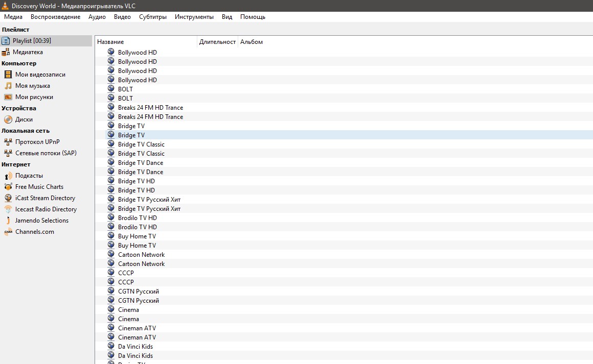Click the Playlist icon in sidebar

(x=6, y=41)
